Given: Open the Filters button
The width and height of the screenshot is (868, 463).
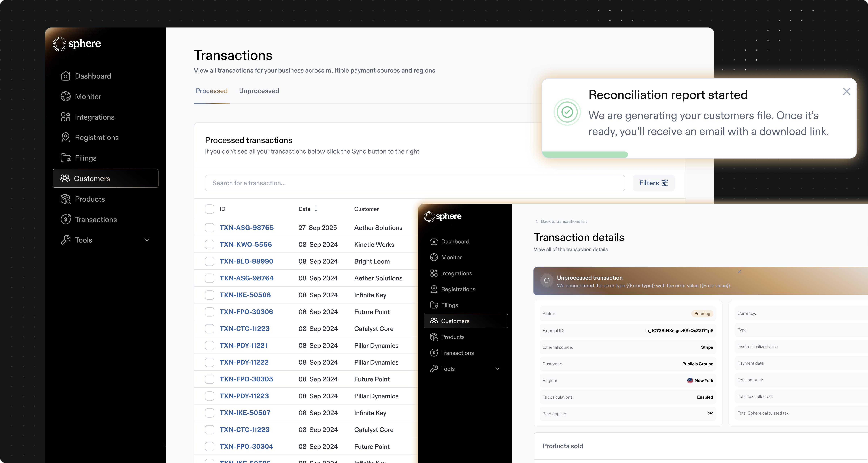Looking at the screenshot, I should click(x=653, y=183).
